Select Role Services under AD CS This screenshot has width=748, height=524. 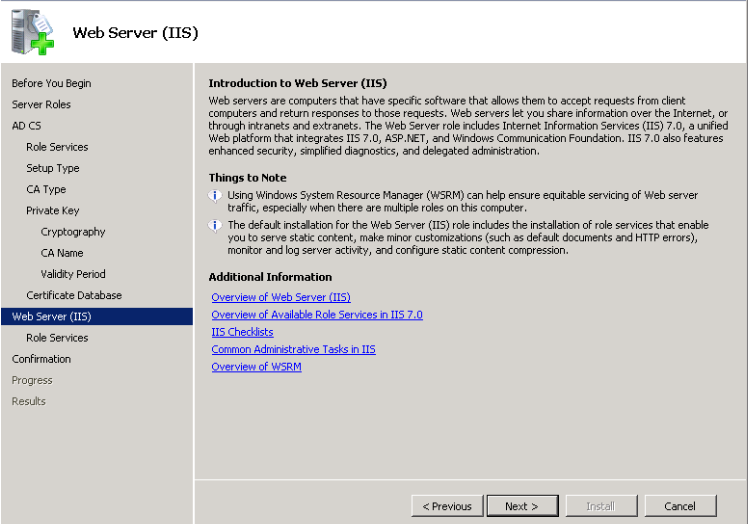tap(57, 147)
